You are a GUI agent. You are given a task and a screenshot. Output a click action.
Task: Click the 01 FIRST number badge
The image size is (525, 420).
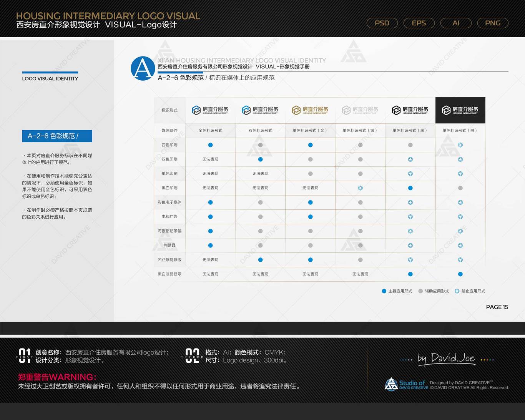click(25, 356)
